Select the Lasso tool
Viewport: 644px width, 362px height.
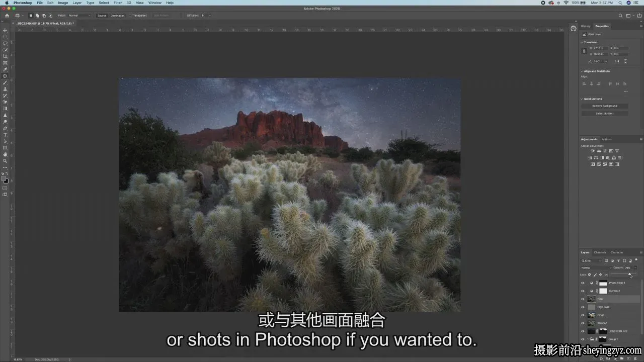coord(5,43)
